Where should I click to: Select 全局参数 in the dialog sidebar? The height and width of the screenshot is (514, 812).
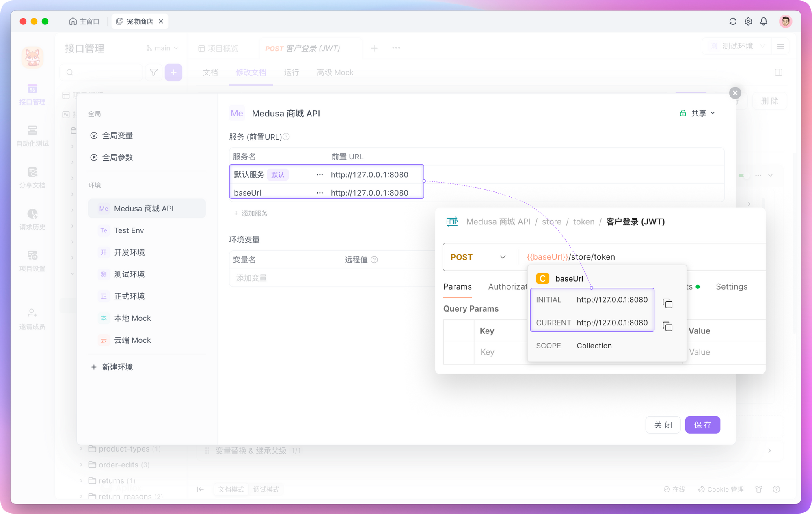click(x=147, y=157)
